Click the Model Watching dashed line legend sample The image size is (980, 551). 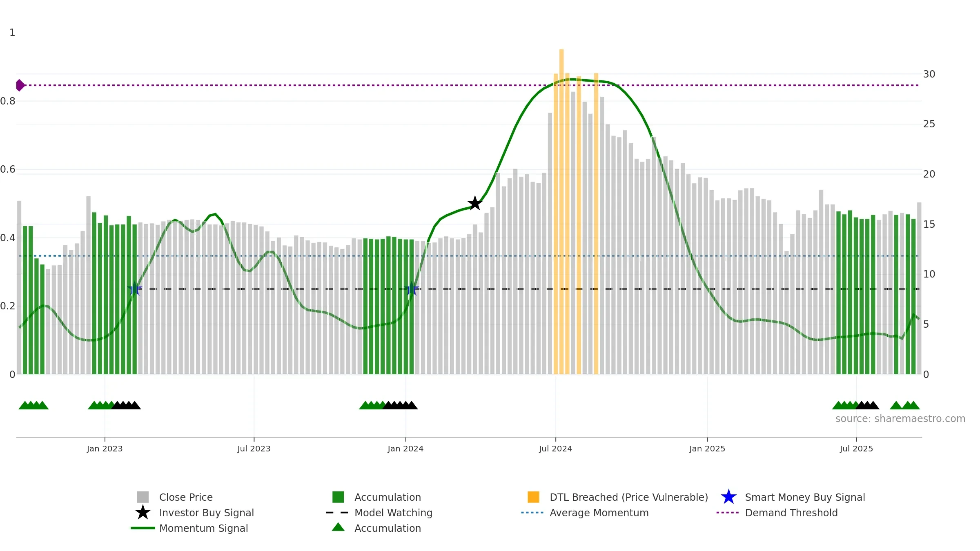pos(337,513)
